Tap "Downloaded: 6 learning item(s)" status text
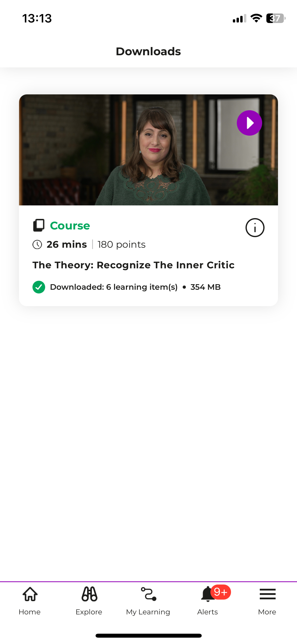The height and width of the screenshot is (644, 297). coord(114,287)
